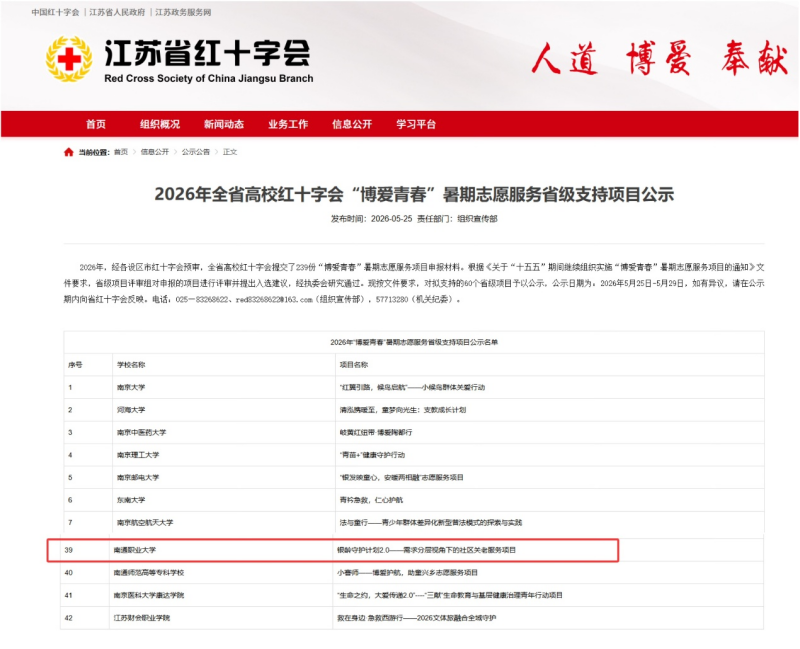800x649 pixels.
Task: Click the 救在身边 project name
Action: [x=416, y=618]
